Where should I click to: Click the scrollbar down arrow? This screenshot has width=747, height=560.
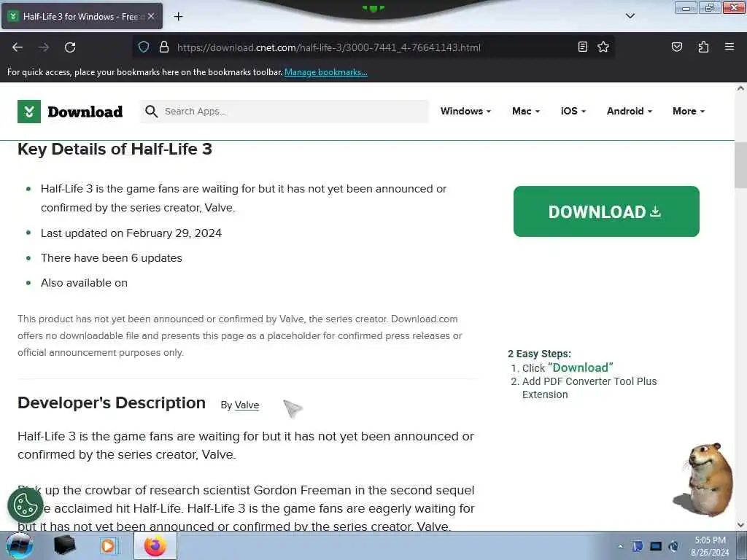click(740, 525)
